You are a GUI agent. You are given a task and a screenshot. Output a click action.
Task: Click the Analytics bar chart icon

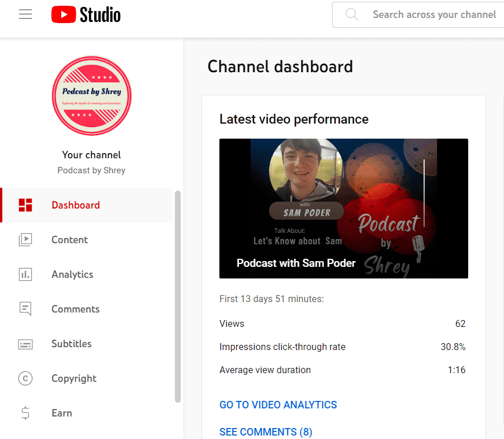coord(25,274)
